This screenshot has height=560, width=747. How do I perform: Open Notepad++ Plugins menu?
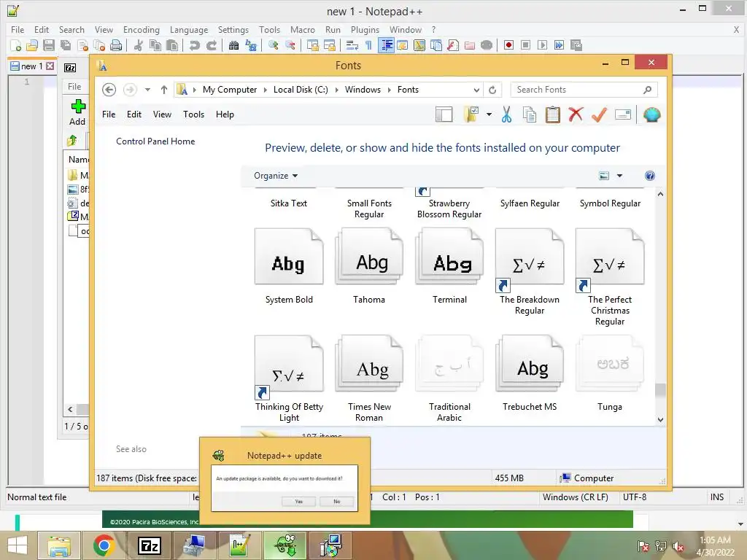point(365,29)
